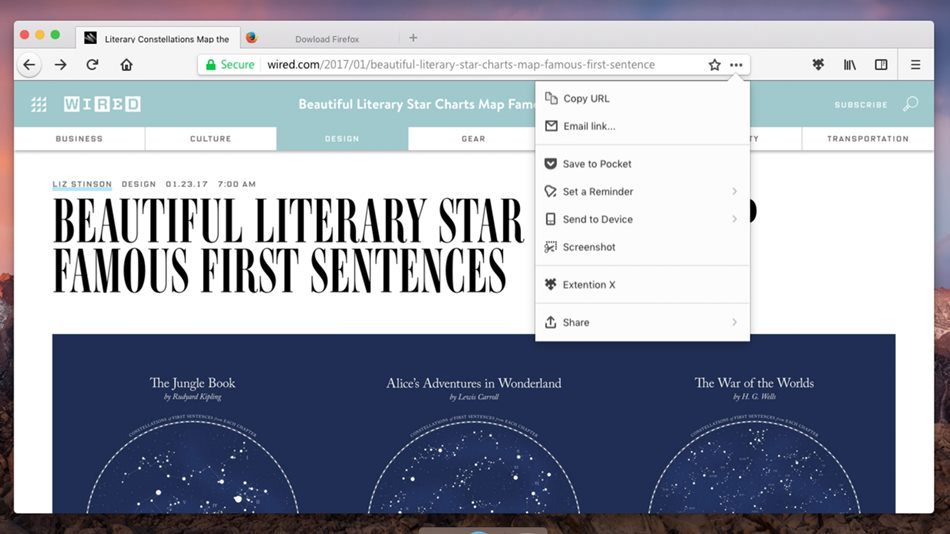The image size is (950, 534).
Task: Select Copy URL from the menu
Action: (x=642, y=98)
